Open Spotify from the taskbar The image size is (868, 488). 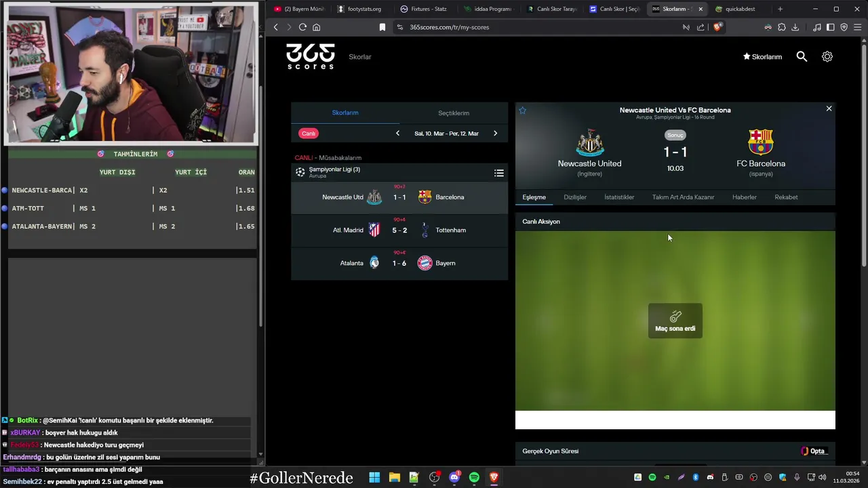[x=474, y=477]
